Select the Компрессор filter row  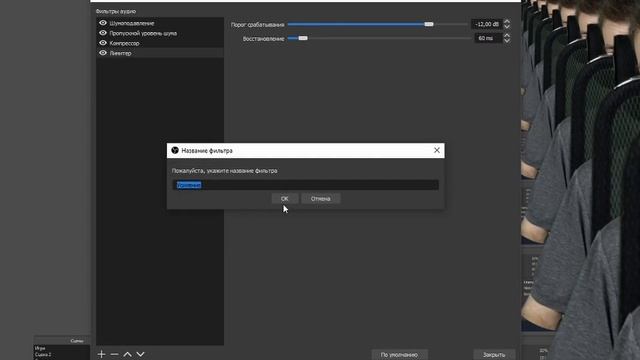click(x=160, y=43)
